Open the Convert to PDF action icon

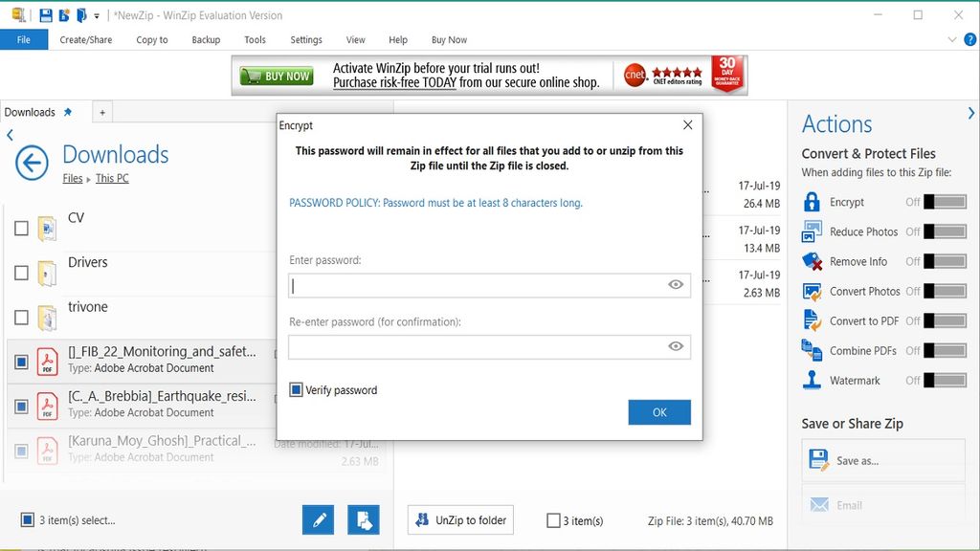pyautogui.click(x=814, y=320)
